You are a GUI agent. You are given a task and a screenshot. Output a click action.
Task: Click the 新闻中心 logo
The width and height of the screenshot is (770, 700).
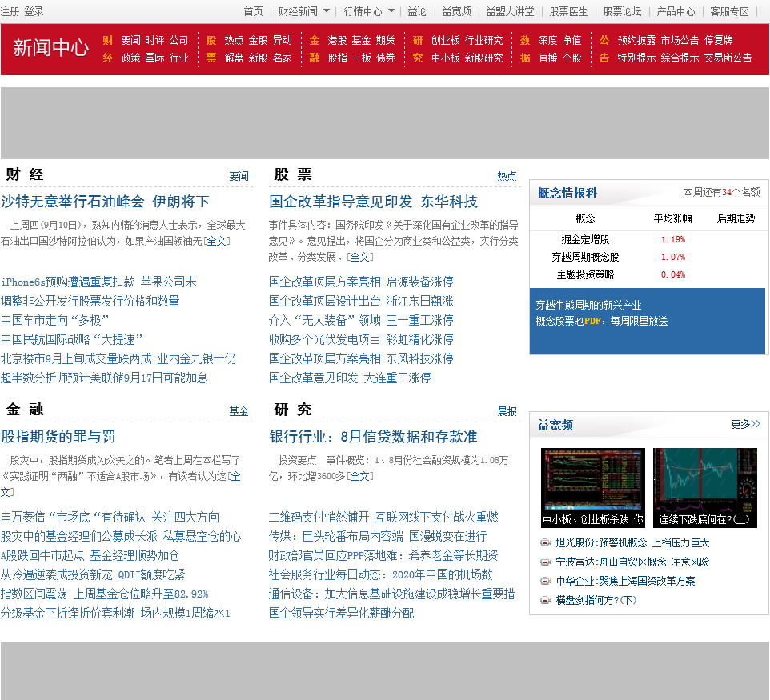click(51, 48)
